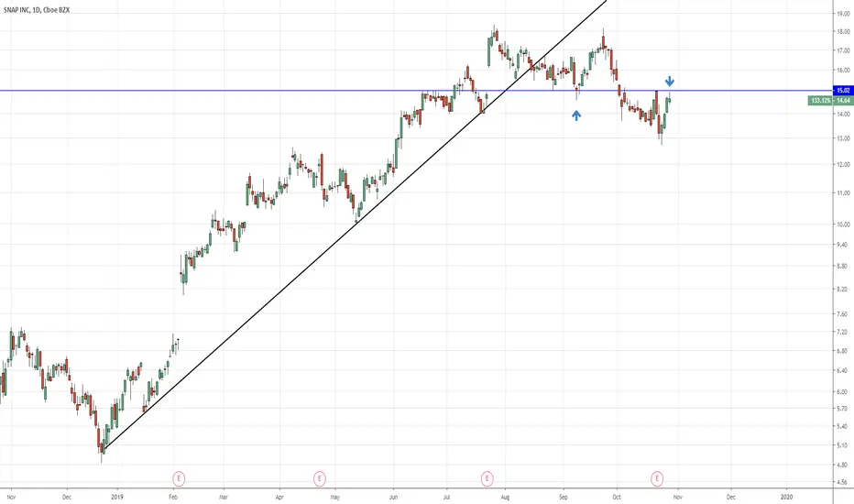Select the blue 15.02 horizontal line price label

click(x=843, y=91)
